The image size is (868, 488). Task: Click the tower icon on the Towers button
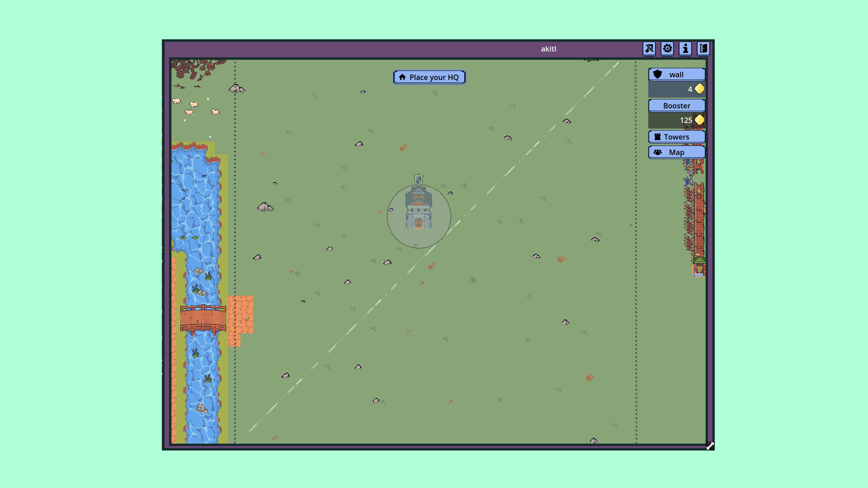click(x=658, y=136)
